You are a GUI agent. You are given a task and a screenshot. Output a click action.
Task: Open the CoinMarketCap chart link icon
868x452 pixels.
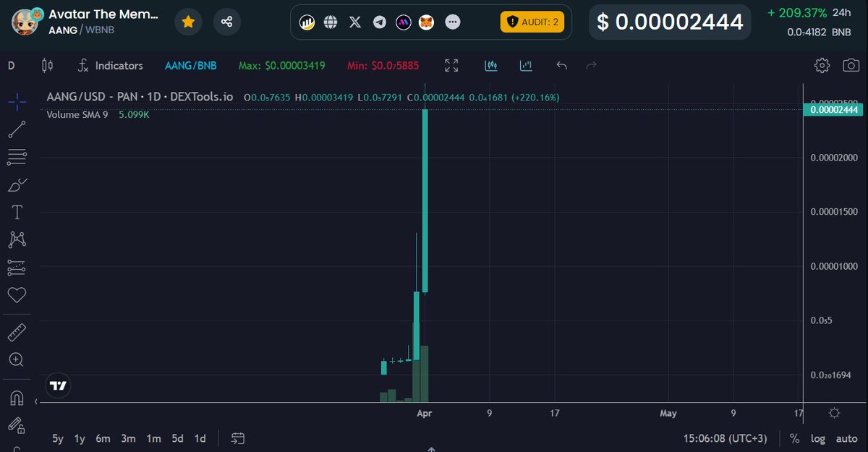coord(307,22)
